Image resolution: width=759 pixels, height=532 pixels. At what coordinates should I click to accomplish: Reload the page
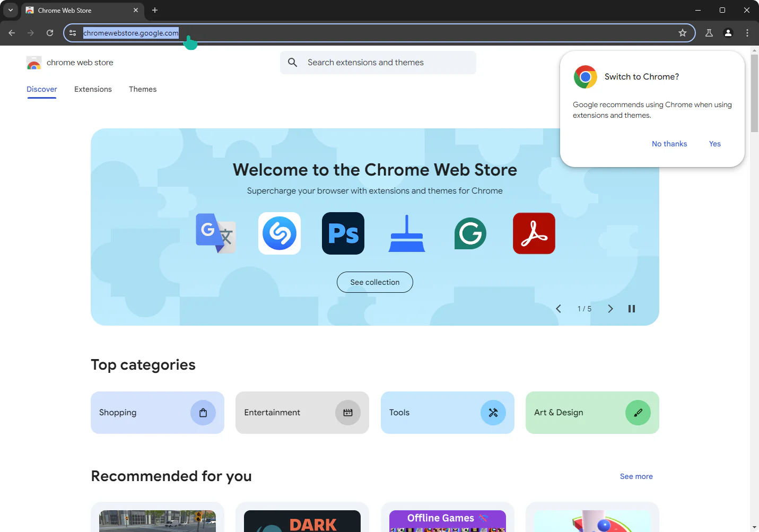(50, 33)
